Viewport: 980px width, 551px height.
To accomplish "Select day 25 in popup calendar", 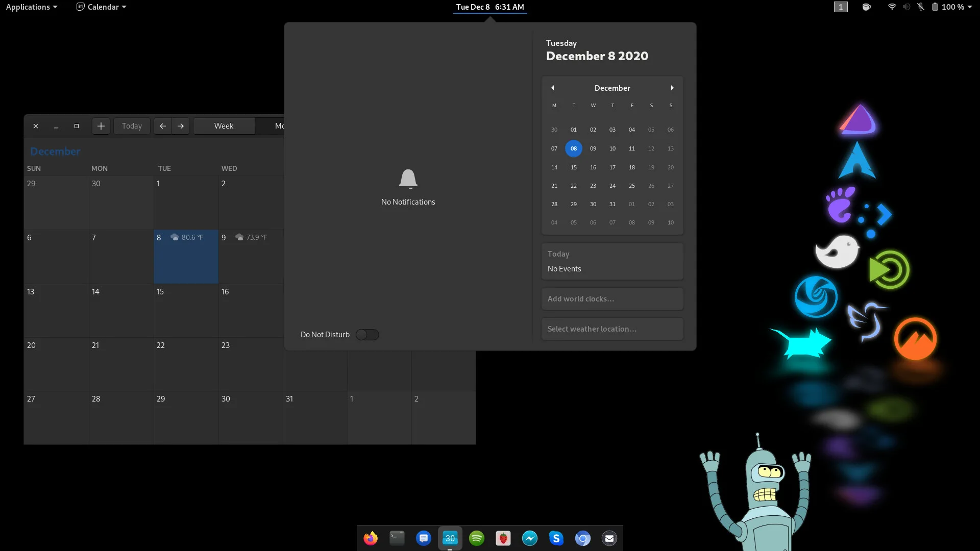I will (x=632, y=186).
